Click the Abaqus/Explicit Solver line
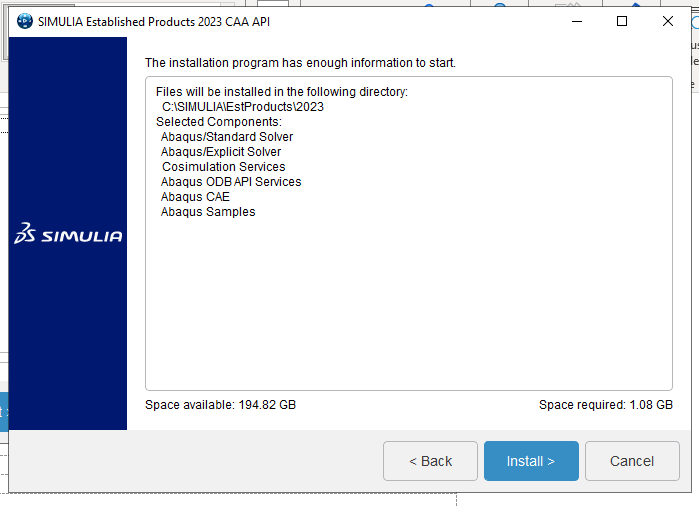The image size is (699, 506). (x=221, y=152)
